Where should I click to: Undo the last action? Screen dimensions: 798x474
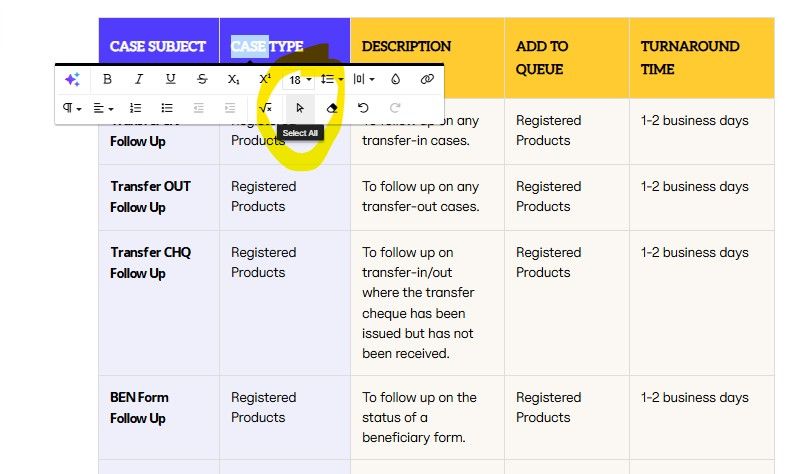click(363, 108)
